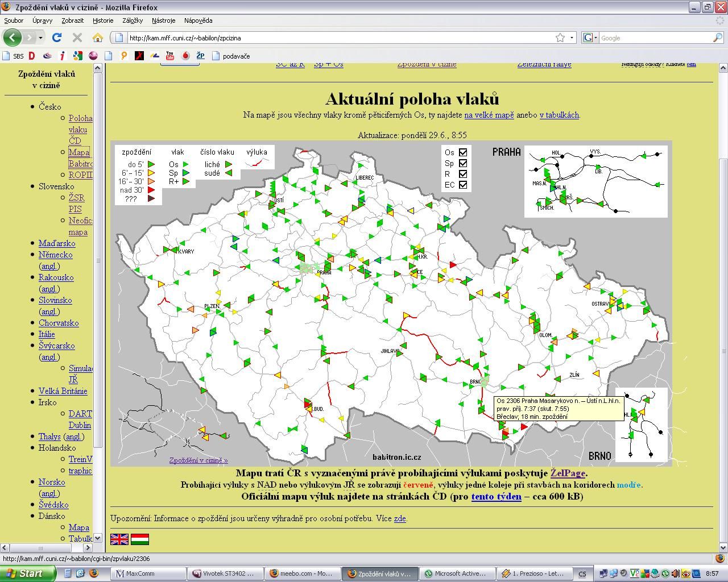Screen dimensions: 728x582
Task: Open the address bar history dropdown
Action: tap(572, 38)
